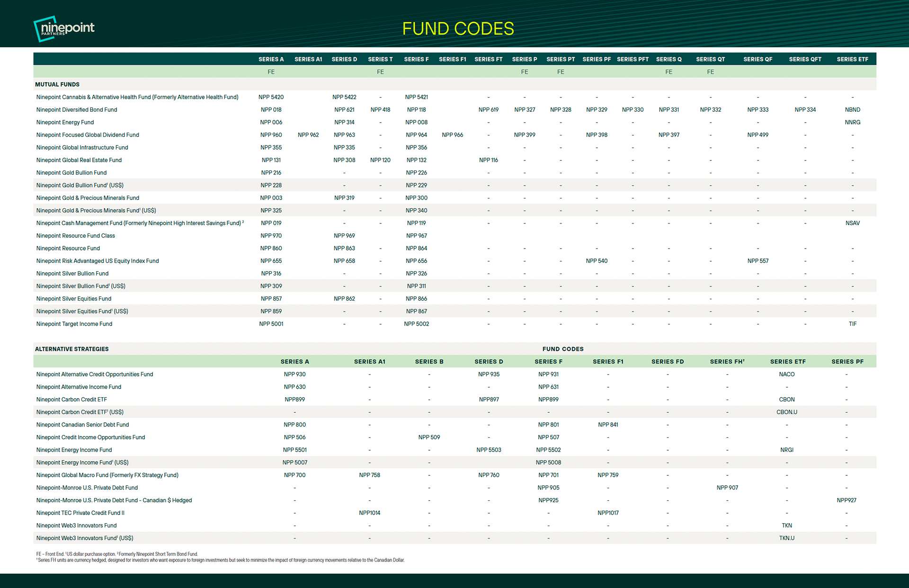Select the SERIES B column header
Image resolution: width=909 pixels, height=588 pixels.
click(429, 362)
